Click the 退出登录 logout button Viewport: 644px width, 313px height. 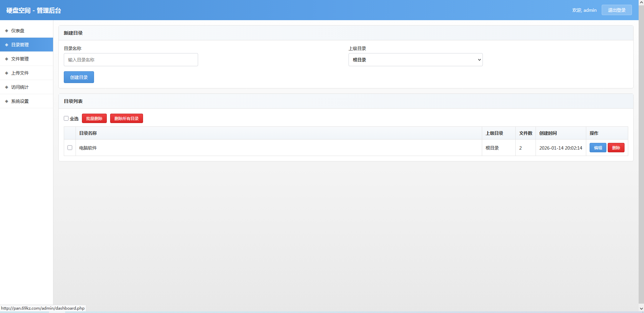pyautogui.click(x=616, y=10)
